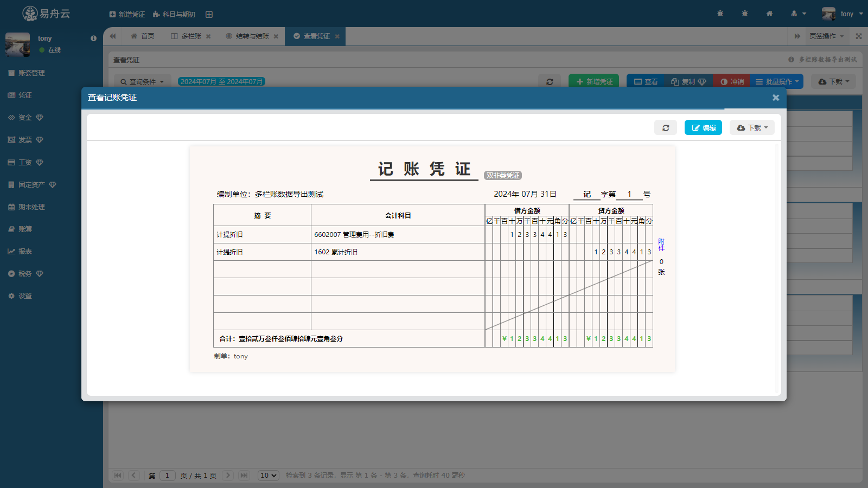The width and height of the screenshot is (868, 488).
Task: Open 账套管理 in the sidebar
Action: pyautogui.click(x=31, y=73)
